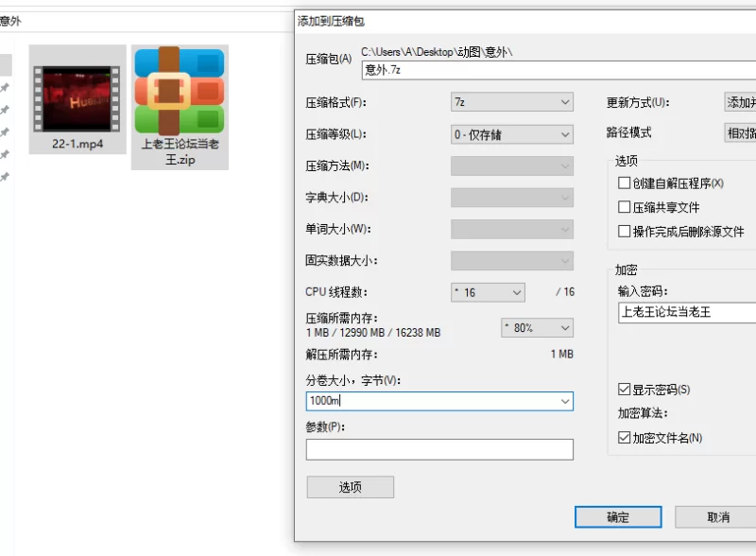
Task: Click the 解压所需内存 1 MB value
Action: [561, 355]
